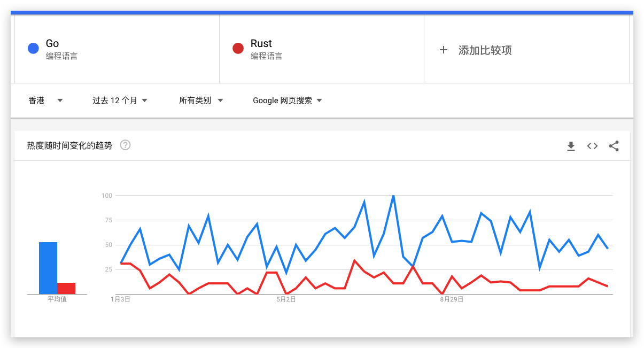The height and width of the screenshot is (348, 644).
Task: Click 添加比较项 to add comparison term
Action: pyautogui.click(x=485, y=50)
